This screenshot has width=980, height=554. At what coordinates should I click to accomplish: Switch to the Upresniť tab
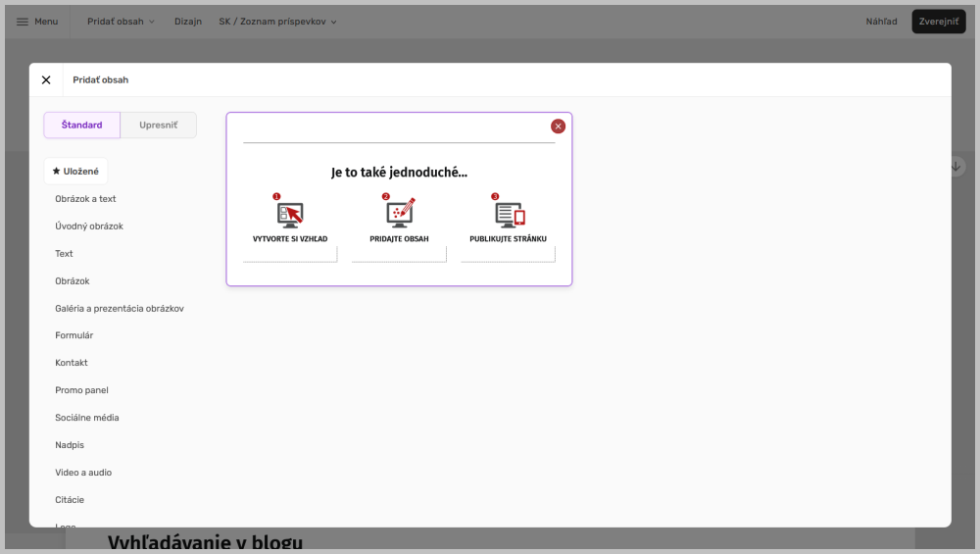tap(159, 126)
